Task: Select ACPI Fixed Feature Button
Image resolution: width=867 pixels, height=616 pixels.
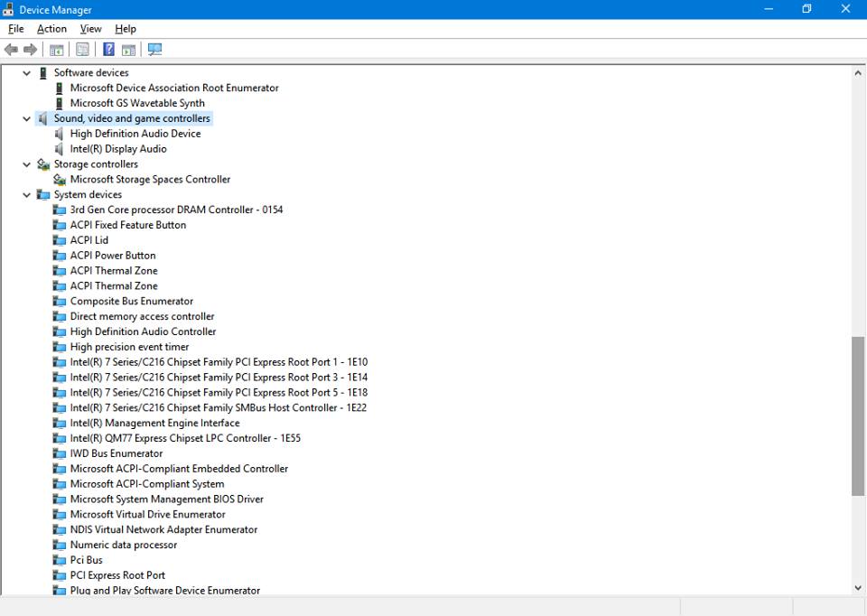Action: tap(128, 225)
